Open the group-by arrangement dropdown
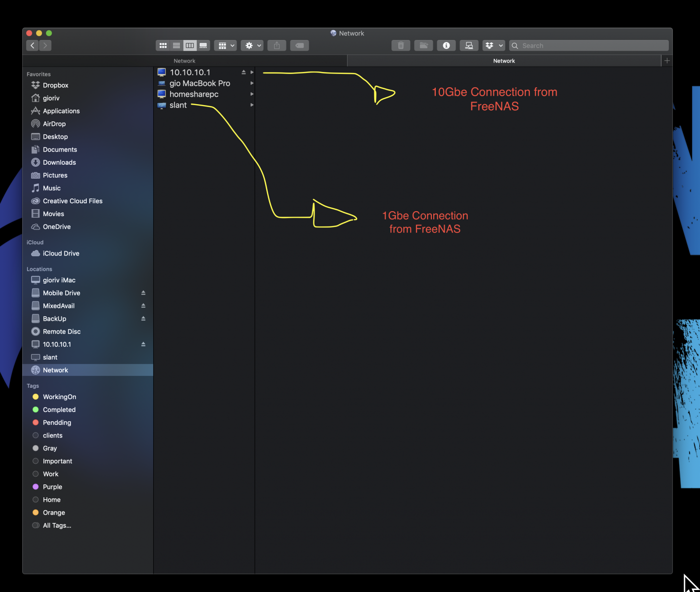The height and width of the screenshot is (592, 700). point(226,45)
